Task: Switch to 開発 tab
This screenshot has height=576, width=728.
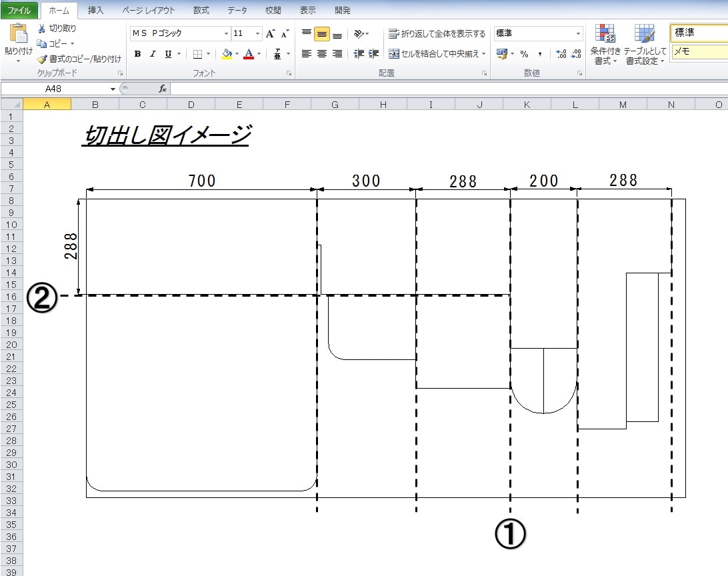Action: [x=343, y=10]
